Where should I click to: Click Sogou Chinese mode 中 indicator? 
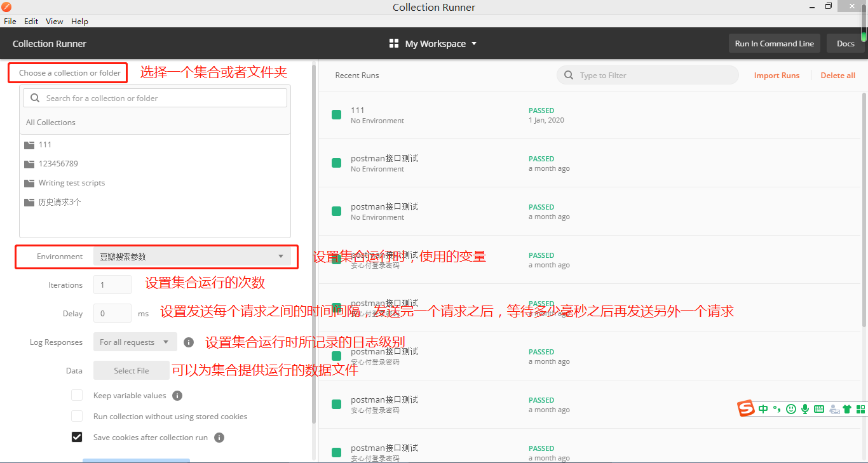coord(763,409)
